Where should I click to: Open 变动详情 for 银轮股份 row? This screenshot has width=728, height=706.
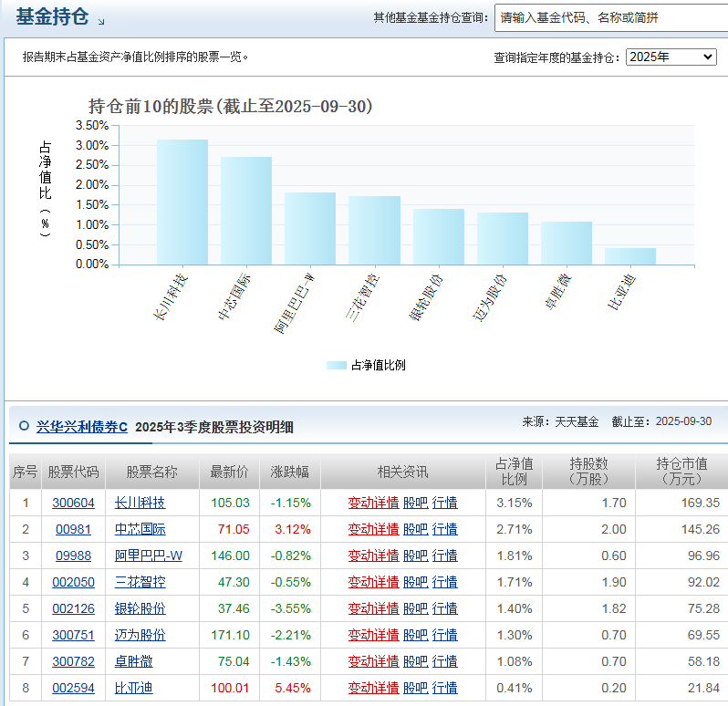pyautogui.click(x=374, y=608)
